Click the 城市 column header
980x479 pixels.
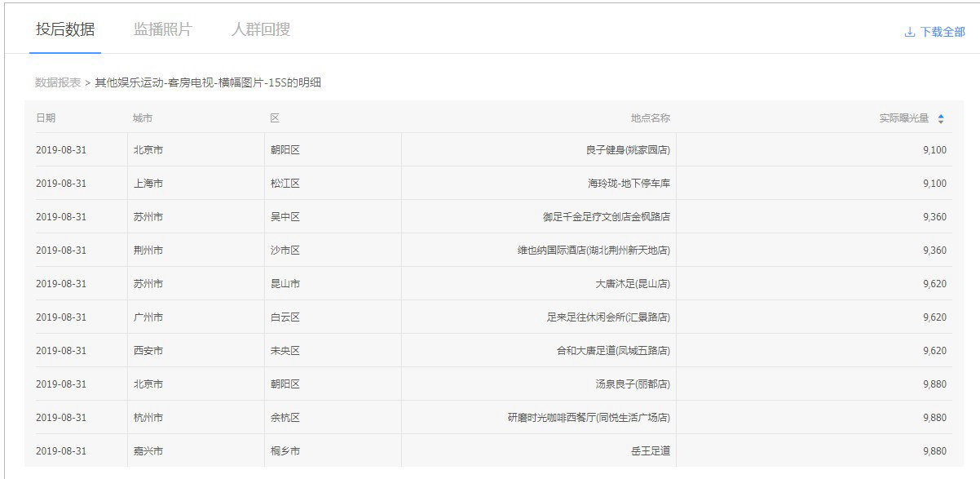pos(143,118)
